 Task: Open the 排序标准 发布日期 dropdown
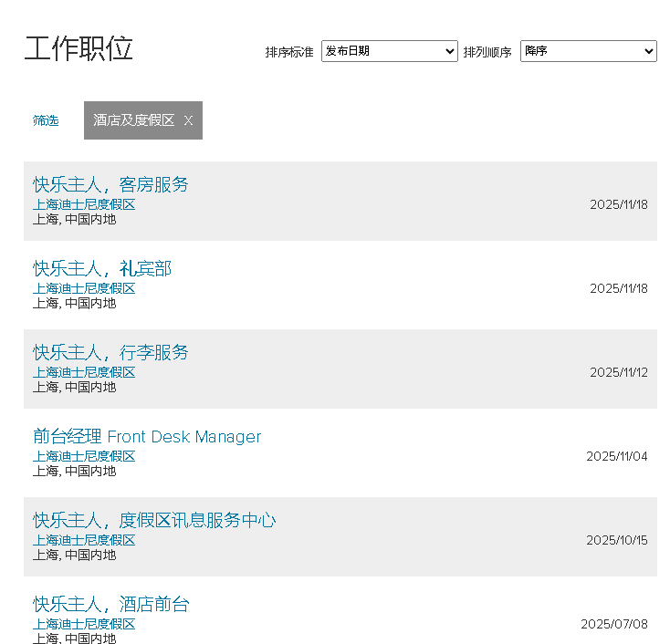(389, 51)
